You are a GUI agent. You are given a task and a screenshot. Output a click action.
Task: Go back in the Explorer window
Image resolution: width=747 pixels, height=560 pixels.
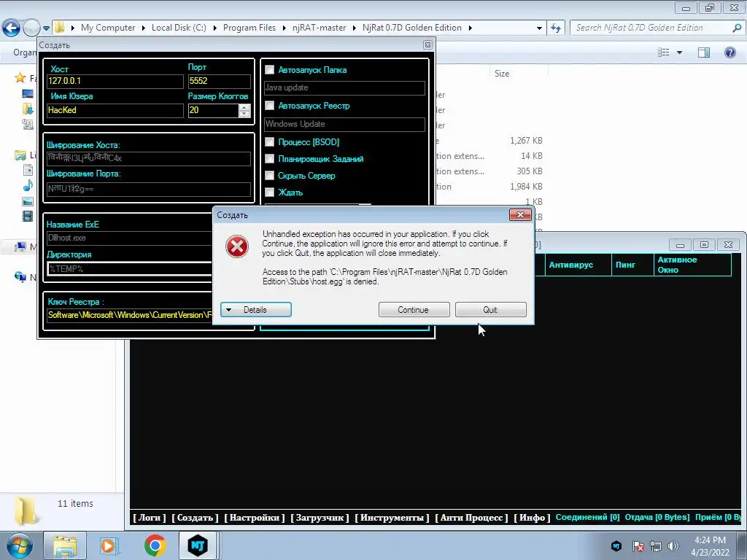[x=12, y=28]
